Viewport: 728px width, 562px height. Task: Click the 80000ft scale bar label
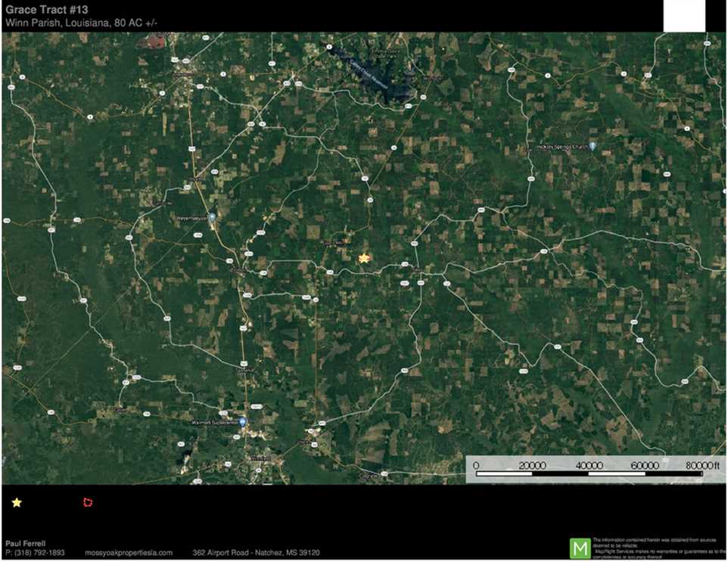tap(702, 465)
